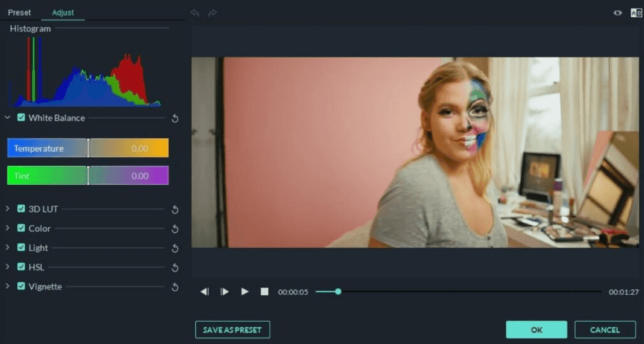
Task: Click the undo arrow icon
Action: click(195, 13)
